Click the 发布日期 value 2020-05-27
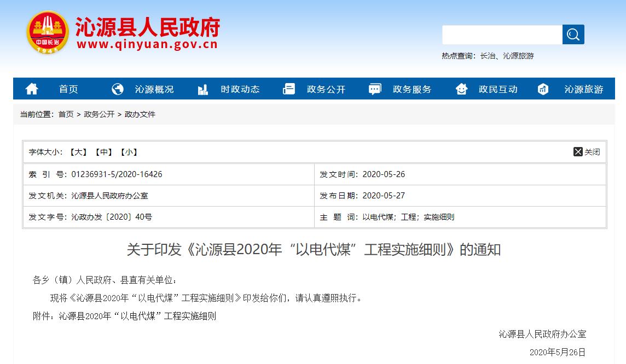The image size is (626, 364). pos(384,196)
